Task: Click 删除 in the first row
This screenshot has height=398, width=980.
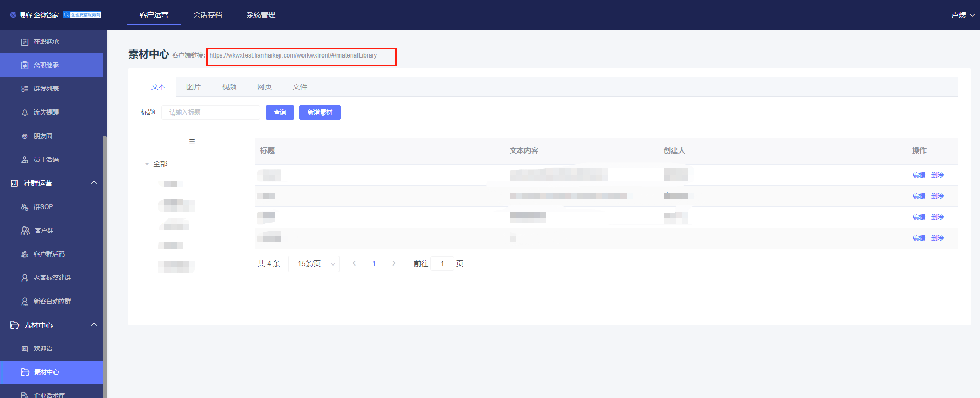Action: click(x=937, y=175)
